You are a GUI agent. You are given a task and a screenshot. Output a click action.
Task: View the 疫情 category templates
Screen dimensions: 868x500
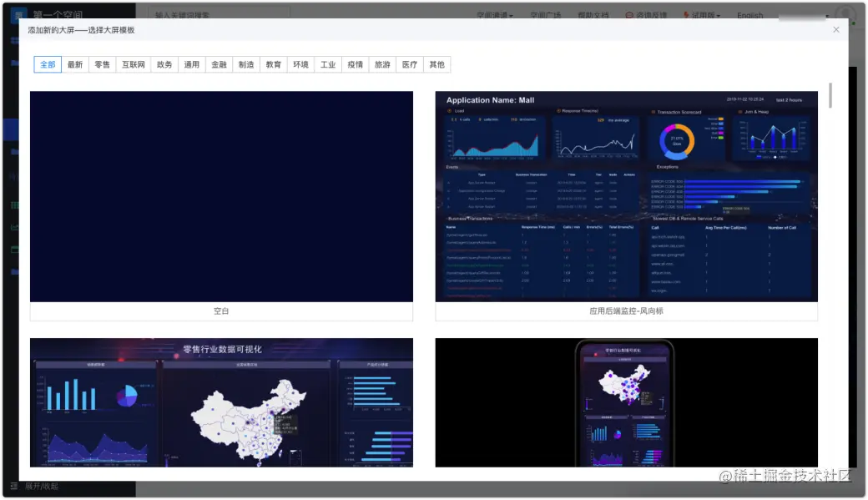pos(354,64)
